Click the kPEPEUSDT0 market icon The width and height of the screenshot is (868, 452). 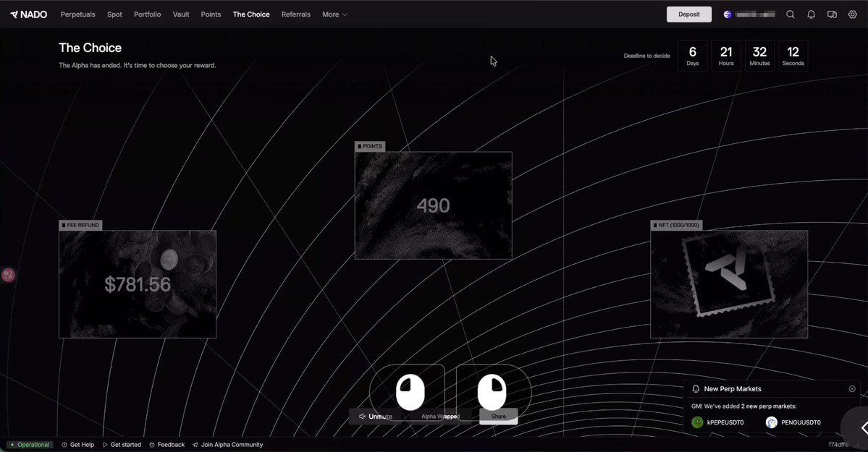coord(697,422)
